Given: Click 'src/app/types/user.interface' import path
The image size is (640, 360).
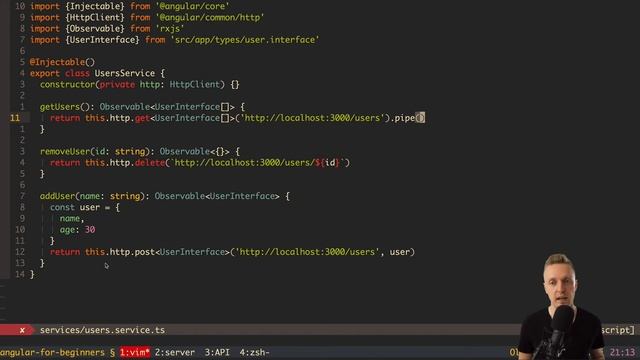Looking at the screenshot, I should point(245,40).
